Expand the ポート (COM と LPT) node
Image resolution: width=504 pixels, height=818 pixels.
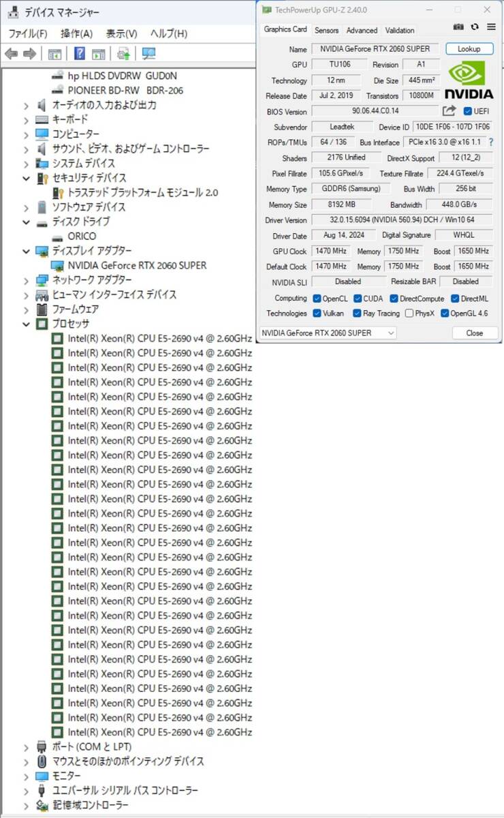coord(26,747)
